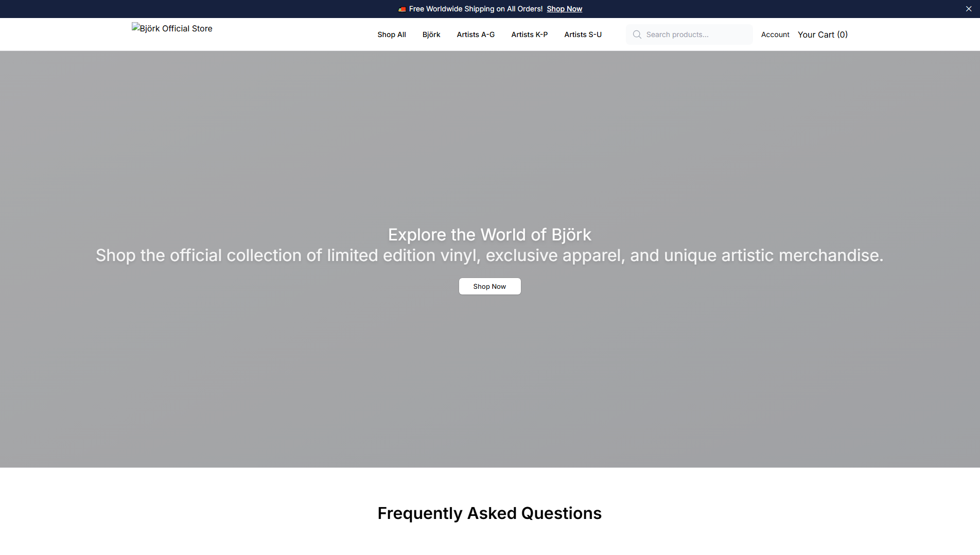Open the Björk nav item

431,34
